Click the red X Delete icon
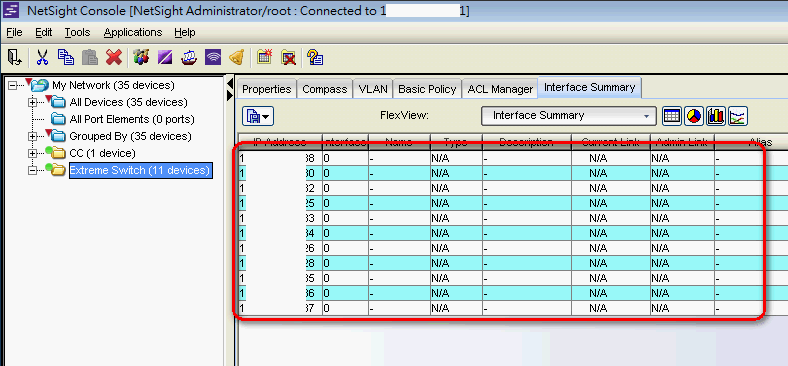The image size is (788, 366). [x=114, y=57]
